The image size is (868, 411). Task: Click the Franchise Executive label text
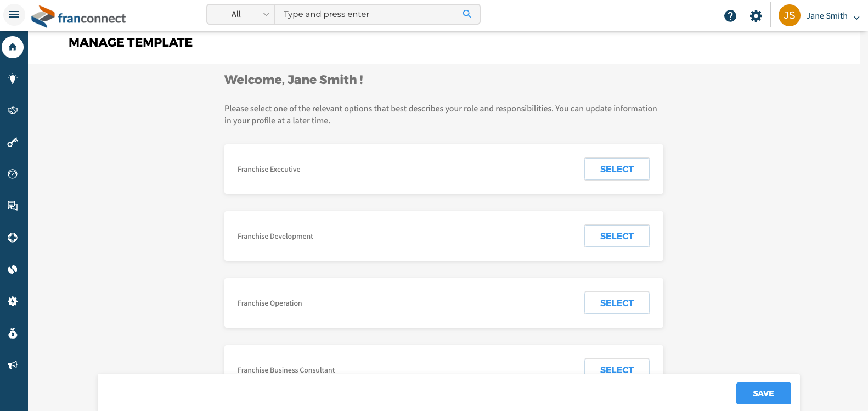[269, 169]
